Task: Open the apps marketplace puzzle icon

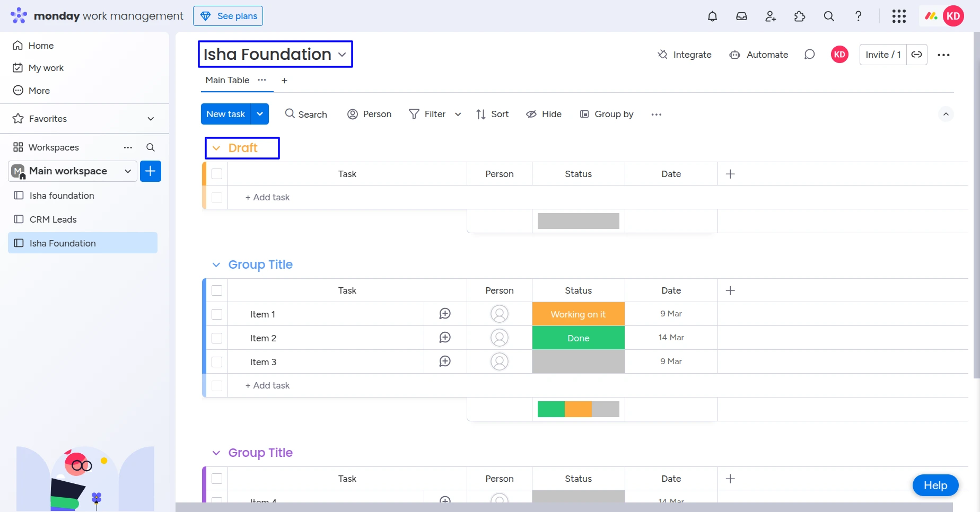Action: [x=800, y=16]
